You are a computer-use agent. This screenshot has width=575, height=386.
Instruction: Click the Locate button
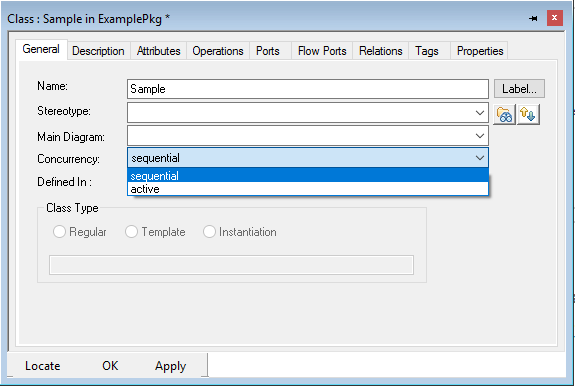pos(43,366)
